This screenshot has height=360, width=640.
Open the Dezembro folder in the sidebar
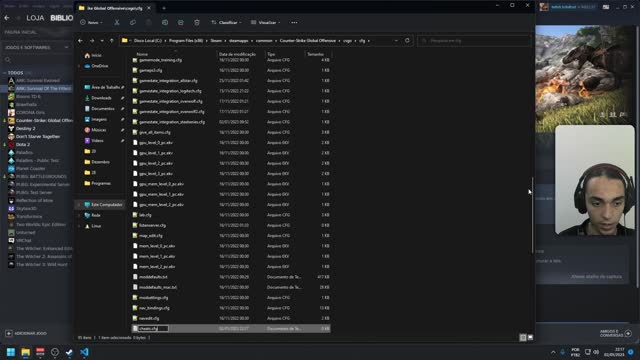pos(100,162)
